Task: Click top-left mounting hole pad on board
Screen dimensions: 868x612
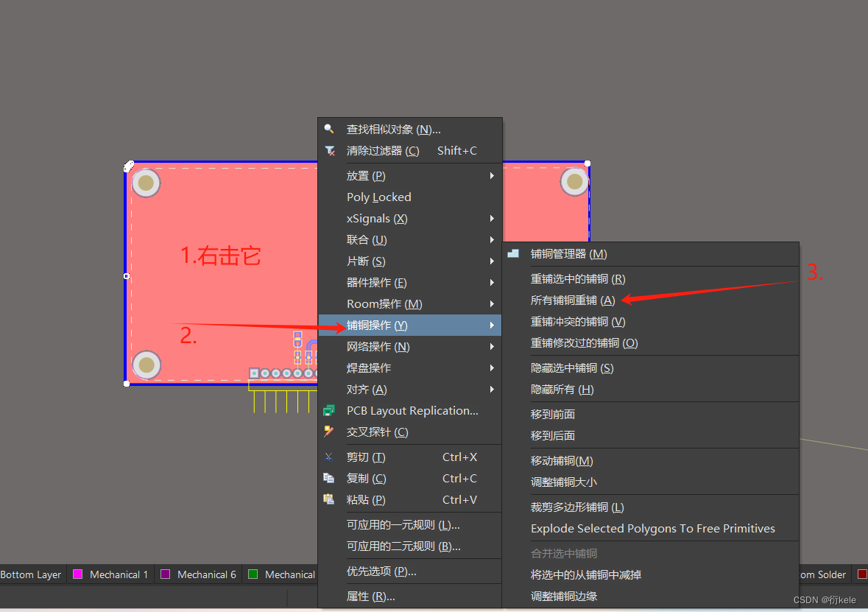Action: [147, 183]
